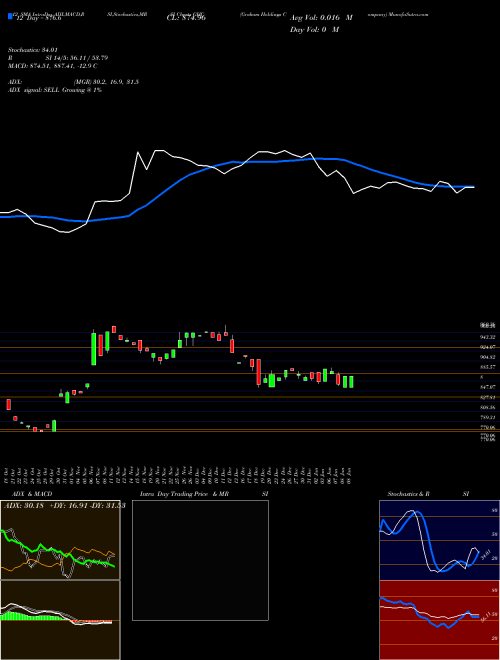
Task: Open the ADX indicator chart panel
Action: (60, 540)
